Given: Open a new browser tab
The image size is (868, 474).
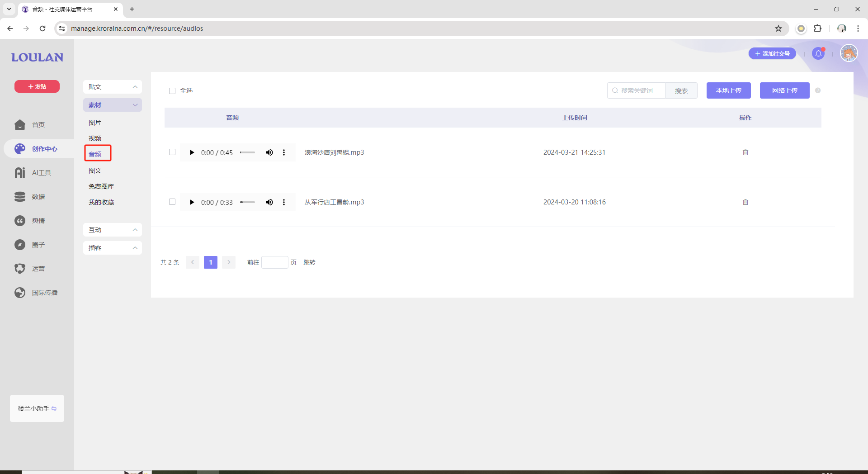Looking at the screenshot, I should 132,9.
